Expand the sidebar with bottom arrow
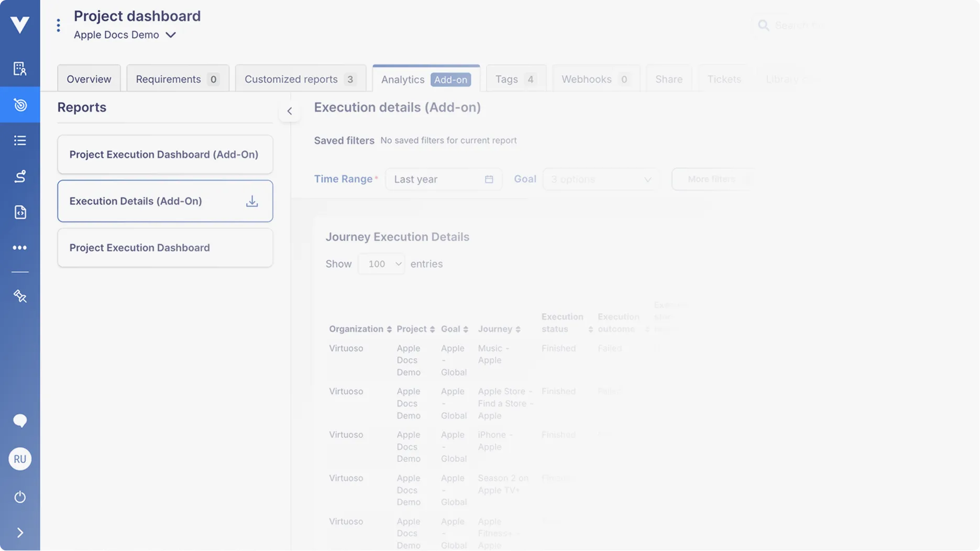Viewport: 980px width, 551px height. (20, 533)
